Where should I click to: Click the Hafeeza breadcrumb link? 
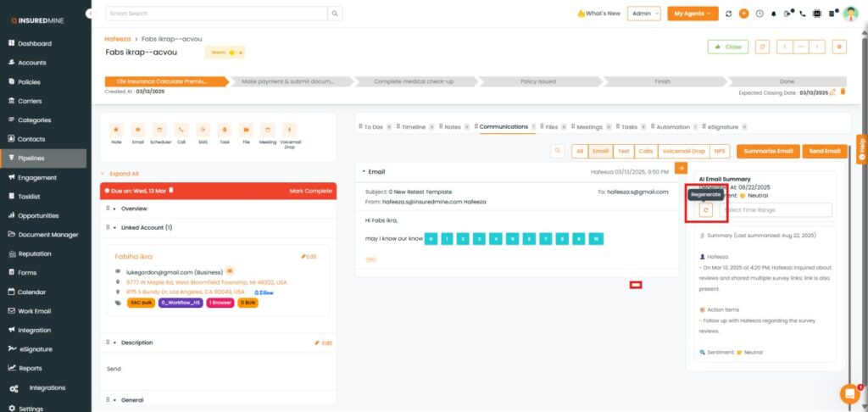click(x=117, y=39)
